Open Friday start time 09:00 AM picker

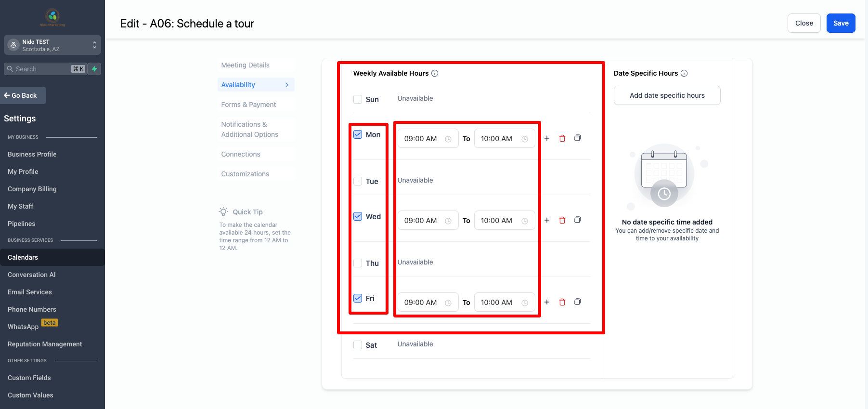tap(428, 303)
